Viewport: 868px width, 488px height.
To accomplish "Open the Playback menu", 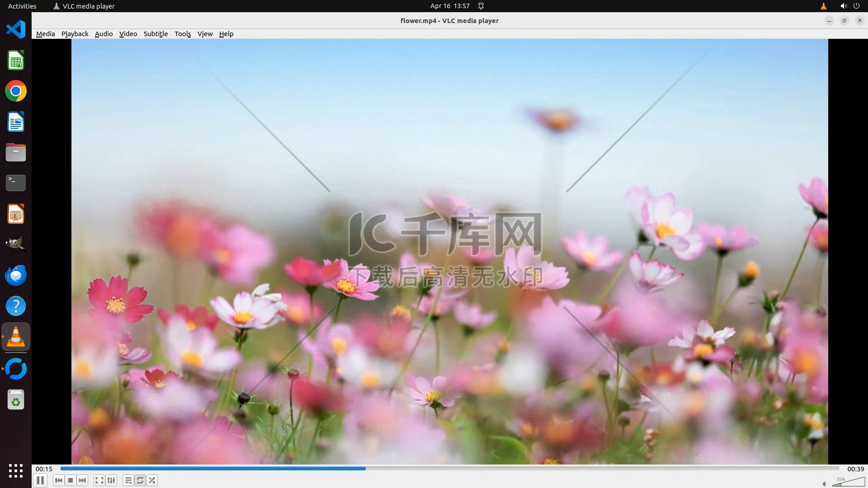I will click(x=75, y=34).
